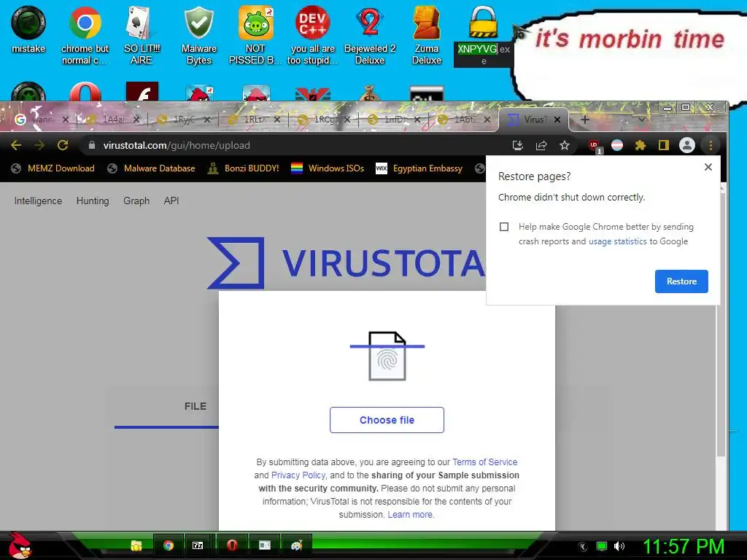Open the Privacy Policy link
Viewport: 747px width, 560px height.
pos(298,475)
